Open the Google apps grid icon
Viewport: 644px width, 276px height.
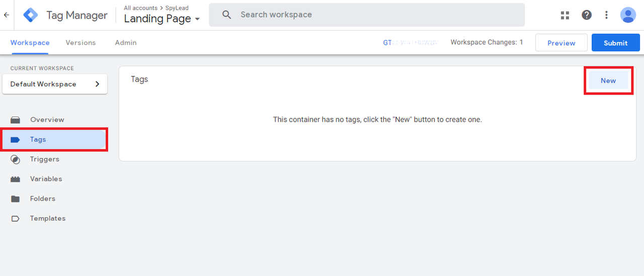click(565, 15)
